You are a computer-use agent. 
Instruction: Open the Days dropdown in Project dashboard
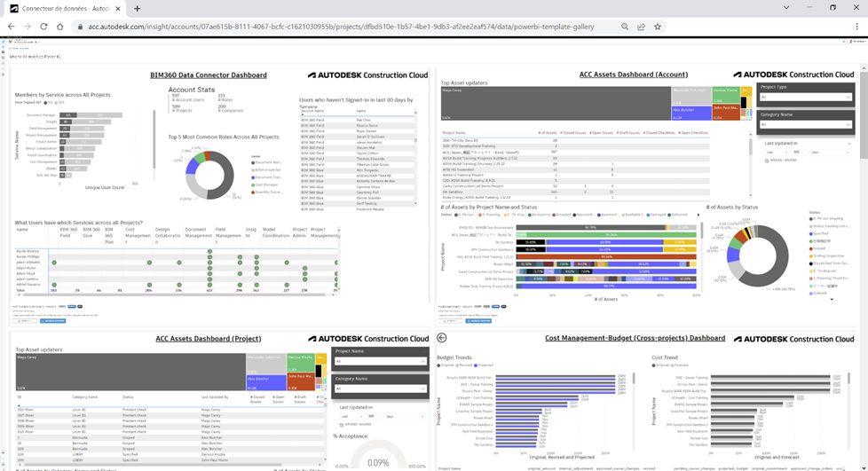point(404,416)
